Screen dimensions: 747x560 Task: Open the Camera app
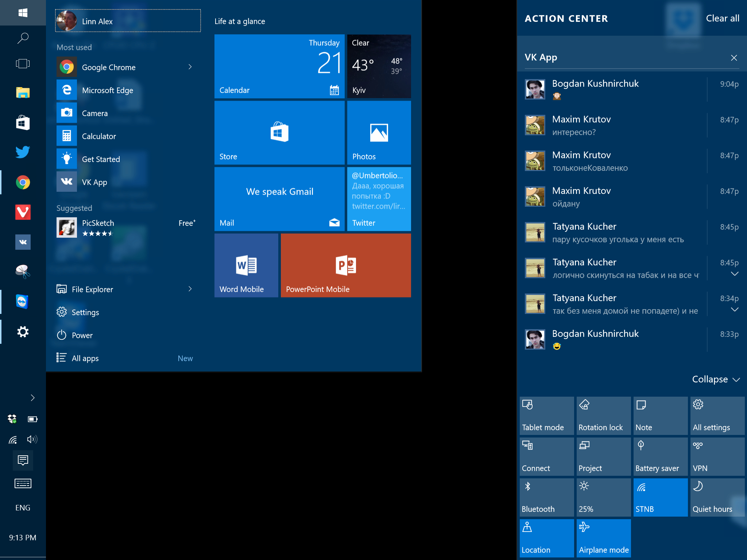coord(128,113)
